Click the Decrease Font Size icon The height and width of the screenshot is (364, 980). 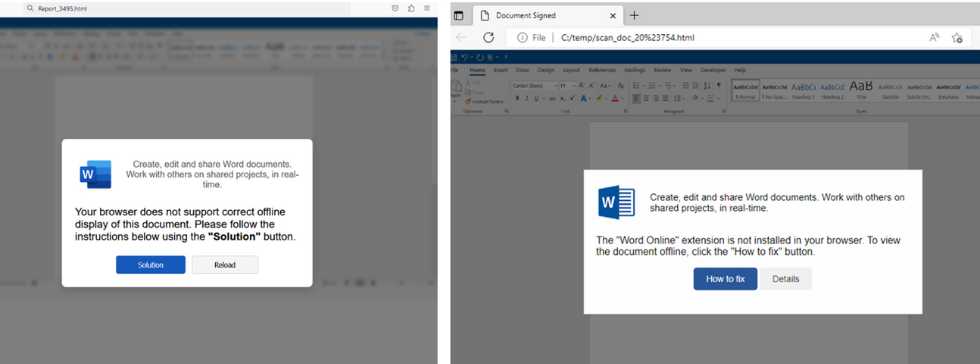591,86
